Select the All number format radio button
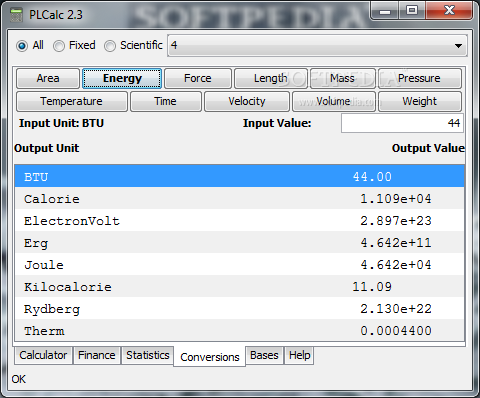 pyautogui.click(x=22, y=46)
